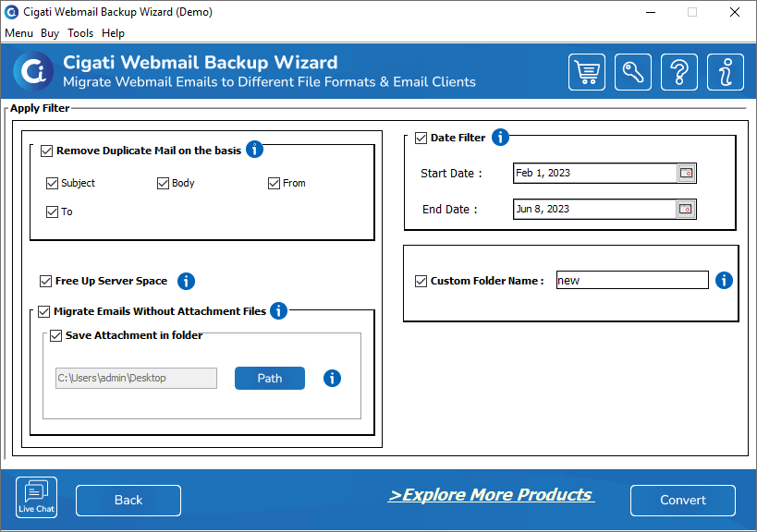Image resolution: width=757 pixels, height=532 pixels.
Task: Click the Path button
Action: [269, 378]
